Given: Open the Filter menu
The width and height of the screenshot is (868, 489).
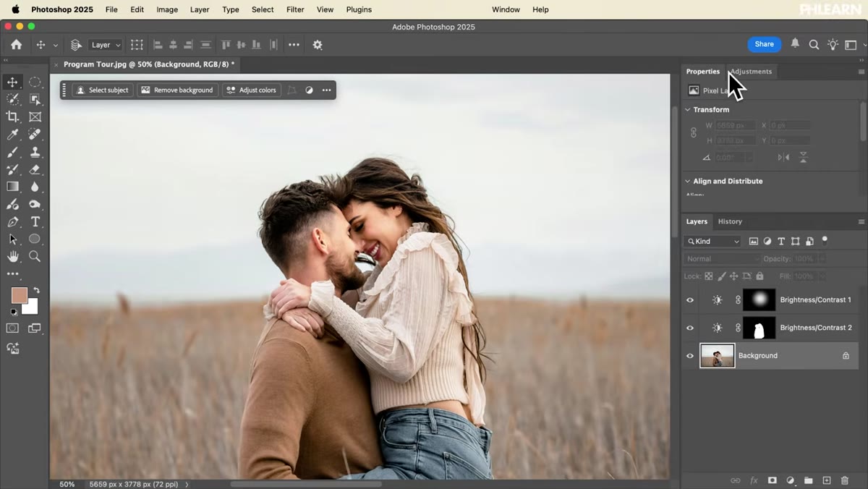Looking at the screenshot, I should pos(295,9).
